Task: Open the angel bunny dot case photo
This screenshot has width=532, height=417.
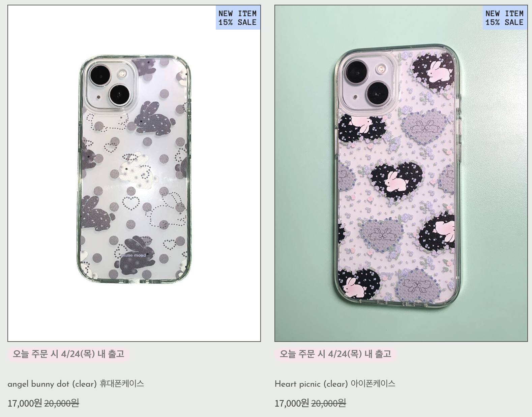Action: coord(134,173)
